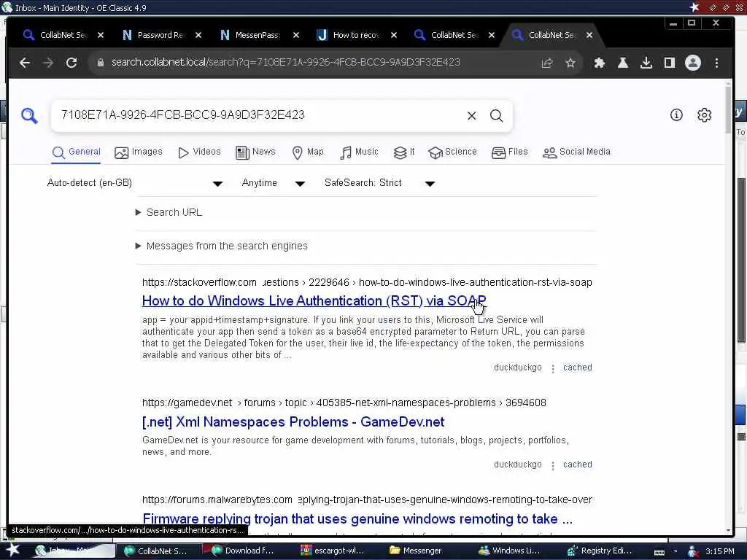
Task: Open more options for the GameDev.net result
Action: (553, 466)
